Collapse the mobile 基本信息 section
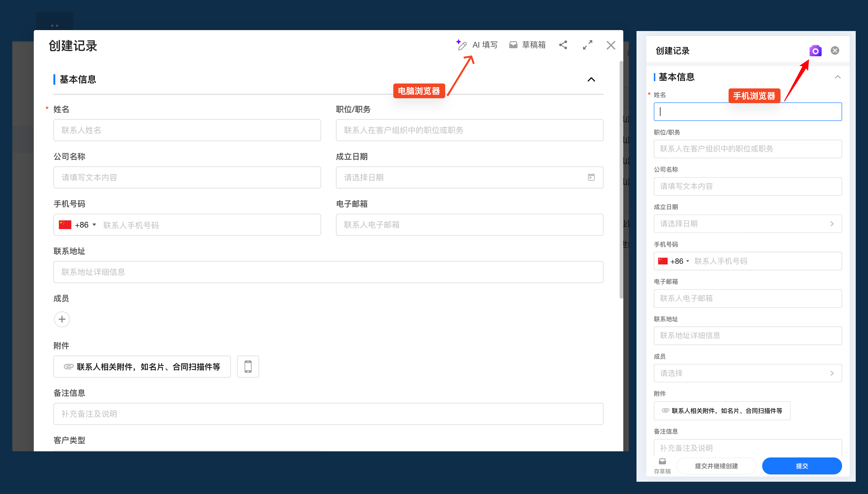 [838, 77]
